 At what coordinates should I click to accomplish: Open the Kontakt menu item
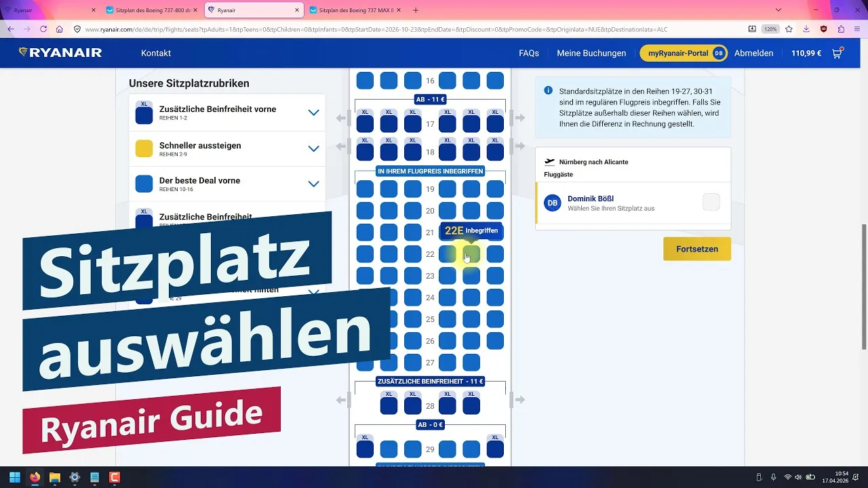coord(155,52)
